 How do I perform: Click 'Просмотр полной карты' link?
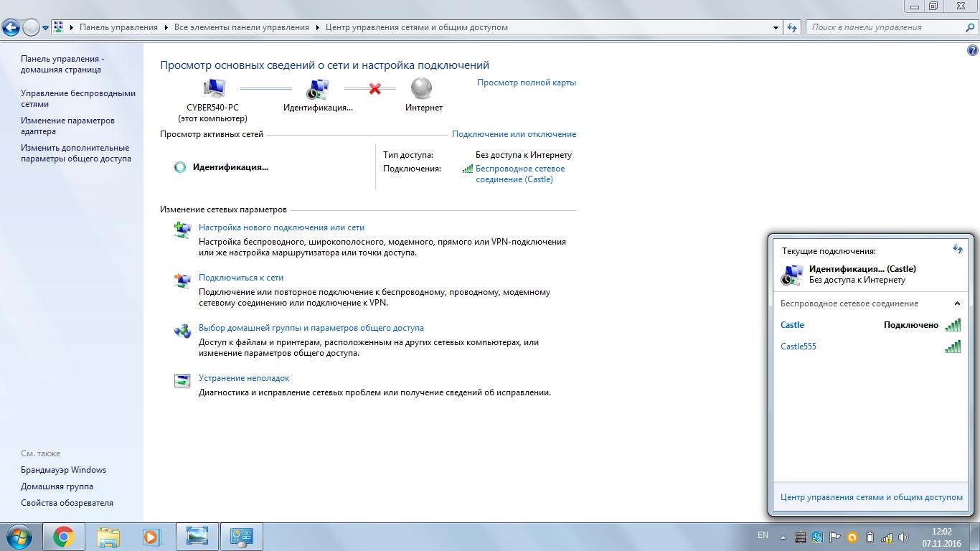[526, 83]
